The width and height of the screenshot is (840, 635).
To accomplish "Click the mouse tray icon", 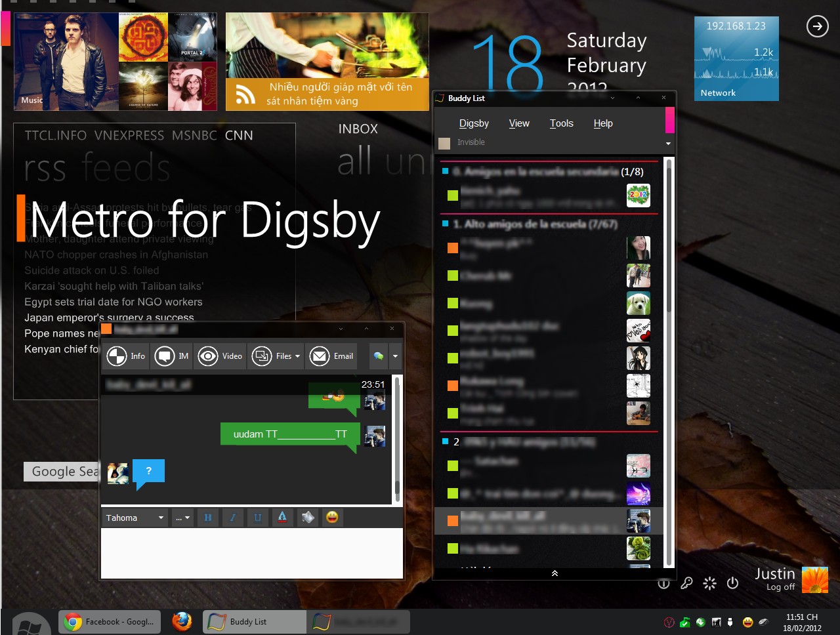I will [x=763, y=622].
